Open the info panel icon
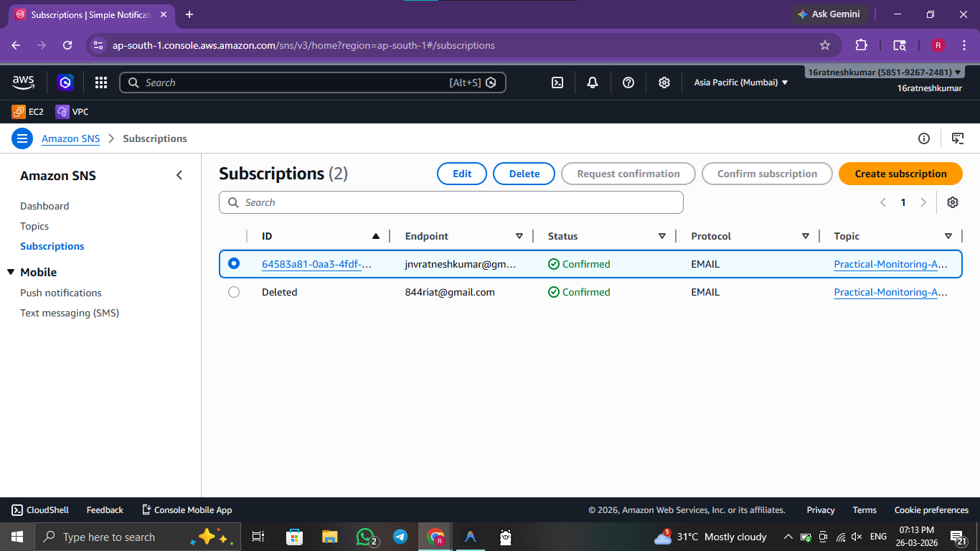This screenshot has width=980, height=551. click(x=924, y=138)
